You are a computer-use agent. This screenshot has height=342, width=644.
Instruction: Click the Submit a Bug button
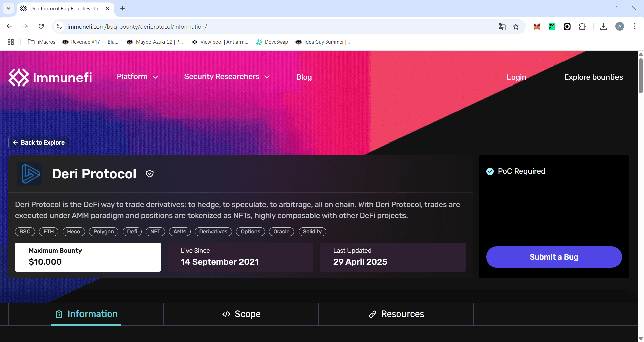coord(554,257)
